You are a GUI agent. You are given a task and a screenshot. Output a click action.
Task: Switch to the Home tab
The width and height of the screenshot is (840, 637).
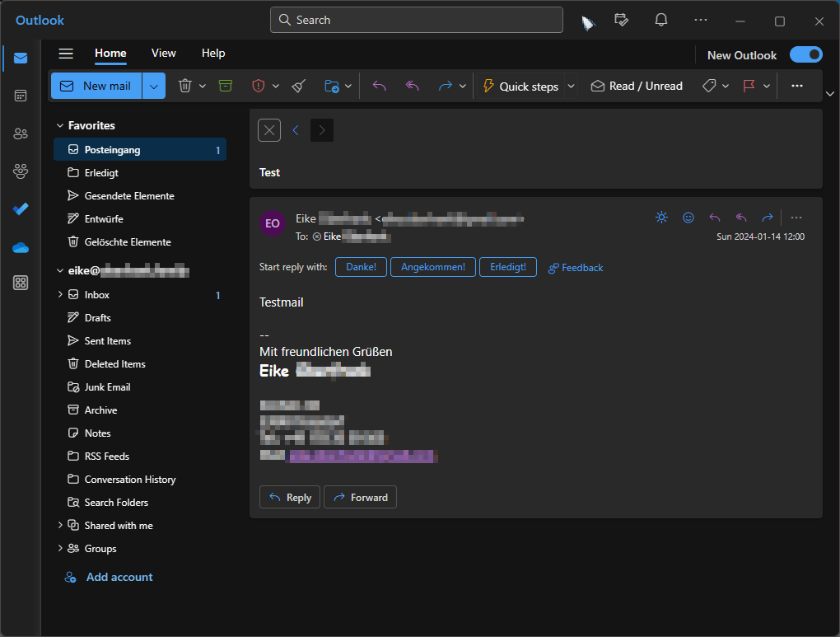110,53
